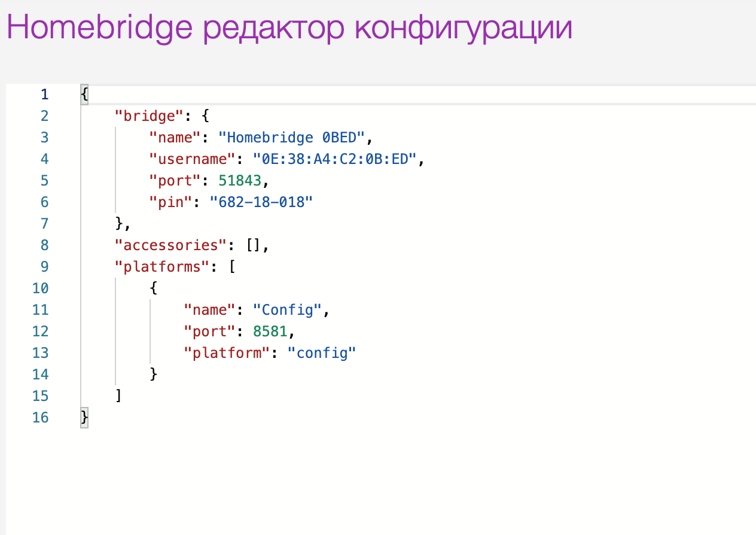Click the Homebridge name value "Homebridge 0BED"
Image resolution: width=756 pixels, height=535 pixels.
click(291, 137)
